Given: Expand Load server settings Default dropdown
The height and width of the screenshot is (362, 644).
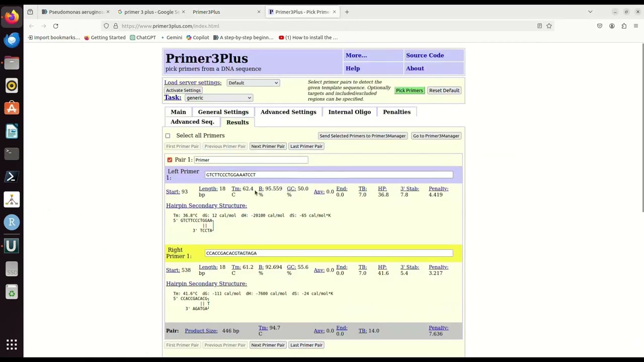Looking at the screenshot, I should [253, 83].
